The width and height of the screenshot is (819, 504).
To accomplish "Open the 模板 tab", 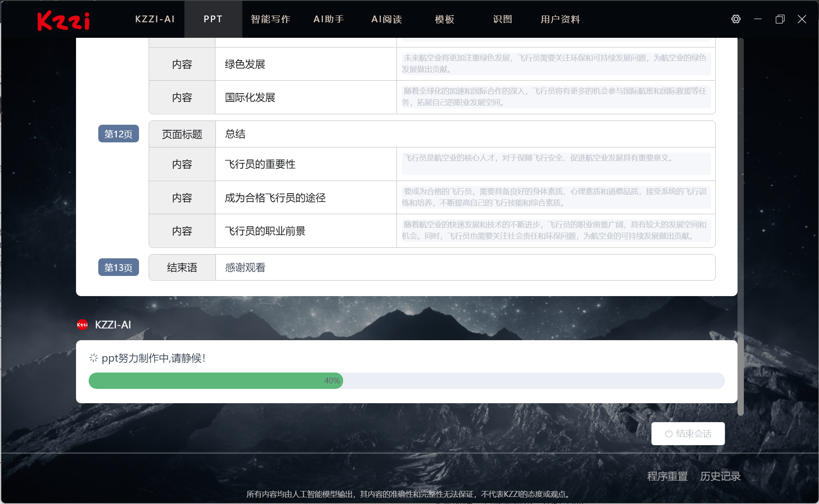I will (445, 19).
